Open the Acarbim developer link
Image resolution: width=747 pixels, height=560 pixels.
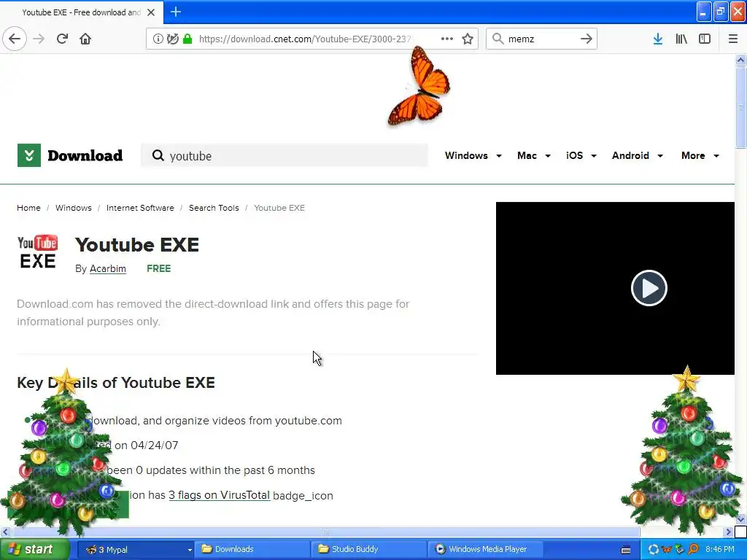coord(108,268)
